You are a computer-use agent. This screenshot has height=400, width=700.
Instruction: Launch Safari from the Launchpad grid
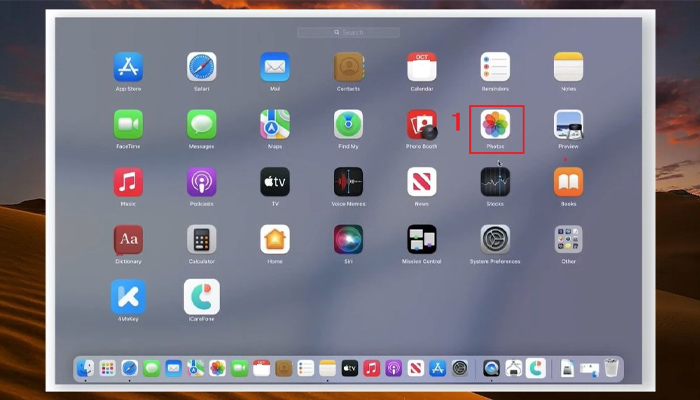pos(202,67)
